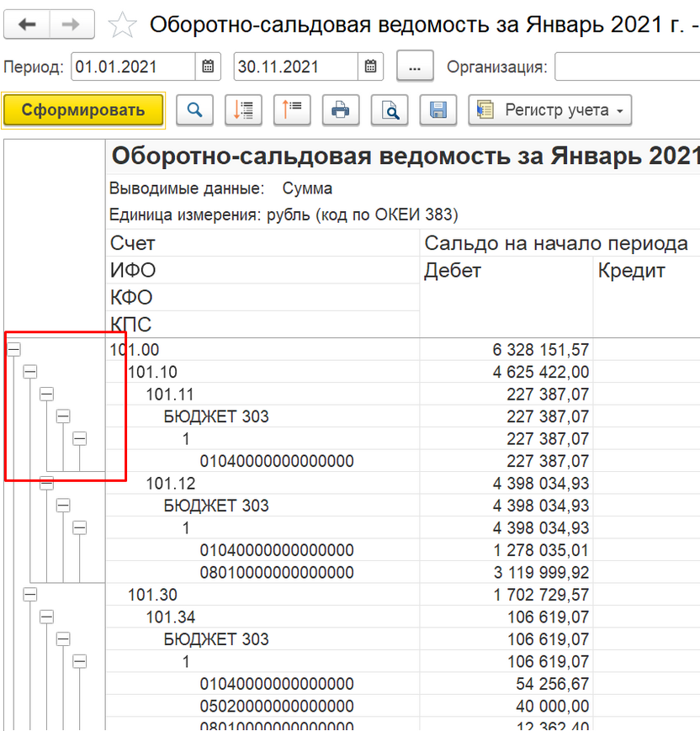Screen dimensions: 700x731
Task: Collapse all groups toolbar icon
Action: coord(292,110)
